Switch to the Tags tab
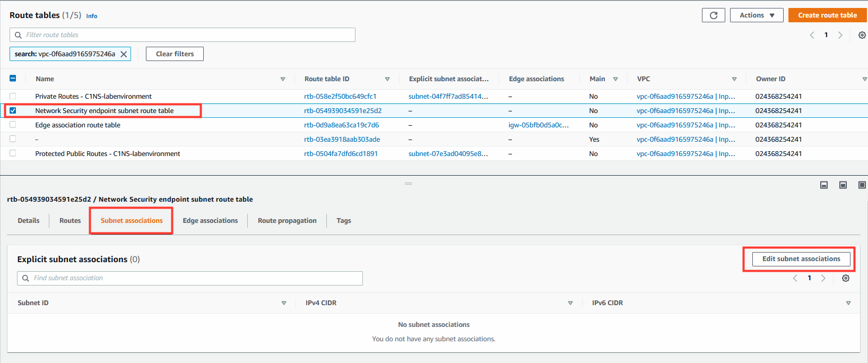Viewport: 868px width, 363px height. (x=344, y=221)
